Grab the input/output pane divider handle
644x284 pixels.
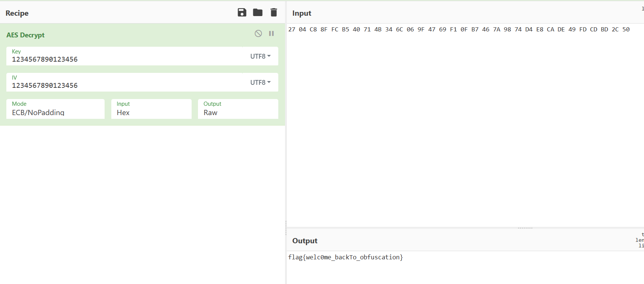click(x=525, y=228)
